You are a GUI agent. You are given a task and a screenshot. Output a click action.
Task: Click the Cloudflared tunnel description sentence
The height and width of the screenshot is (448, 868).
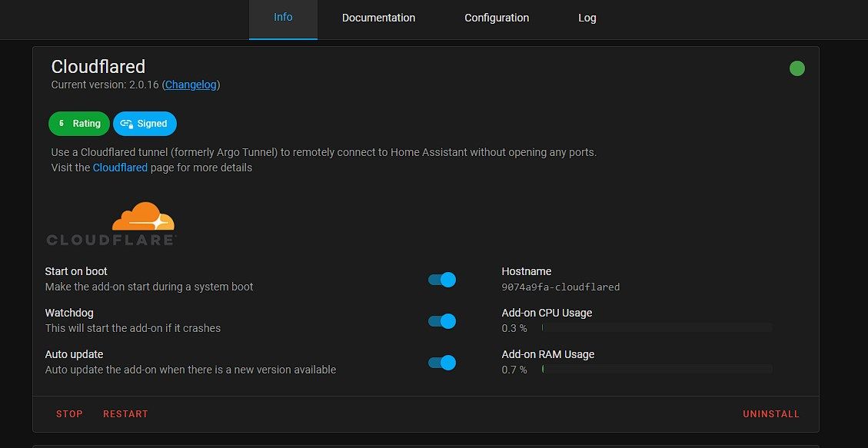click(x=324, y=152)
